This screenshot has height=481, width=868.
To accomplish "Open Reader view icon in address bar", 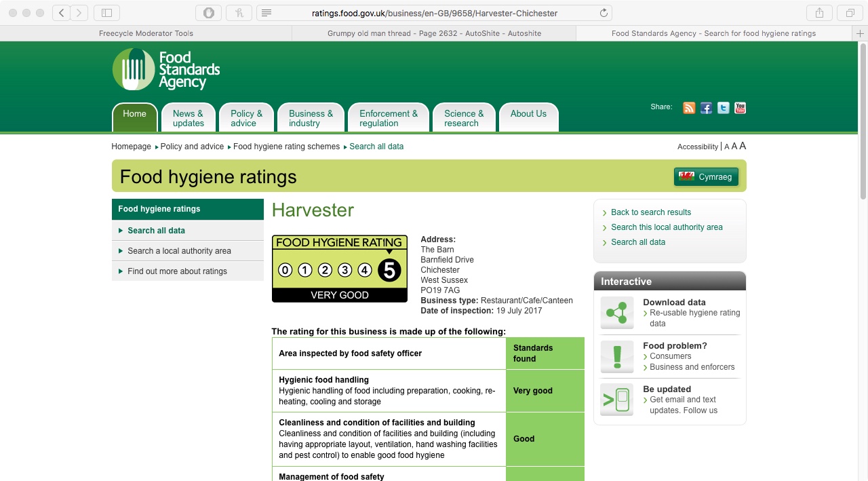I will (x=267, y=13).
